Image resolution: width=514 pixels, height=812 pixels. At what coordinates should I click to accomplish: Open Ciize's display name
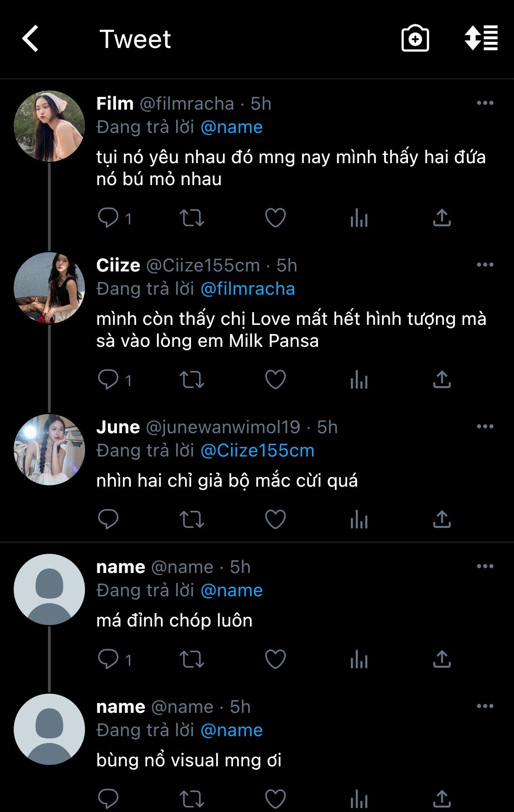(118, 265)
